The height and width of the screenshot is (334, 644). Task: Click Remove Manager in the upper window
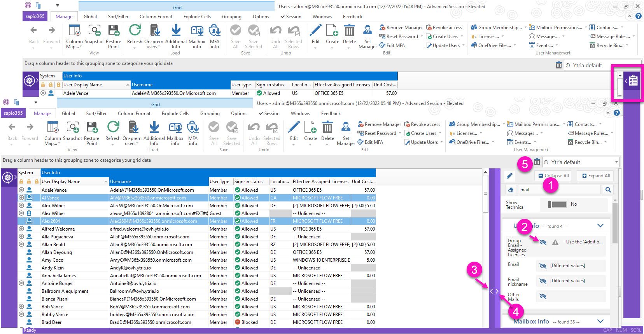pos(401,28)
